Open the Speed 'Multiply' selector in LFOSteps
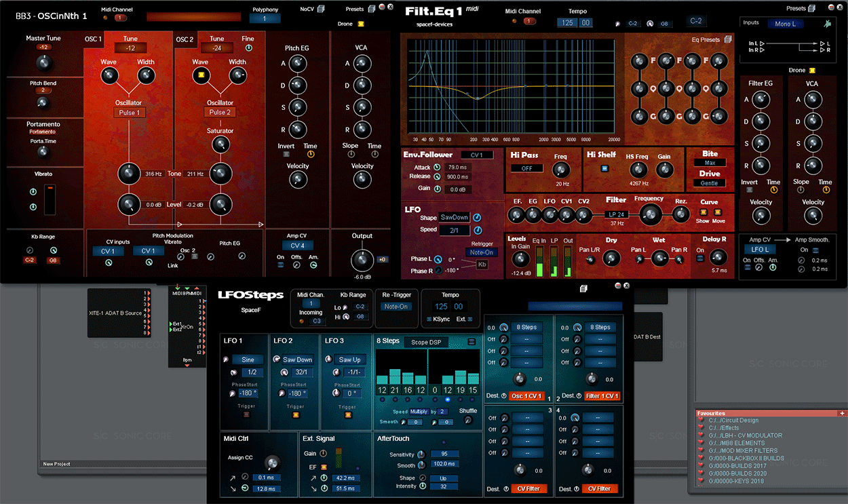 click(419, 412)
